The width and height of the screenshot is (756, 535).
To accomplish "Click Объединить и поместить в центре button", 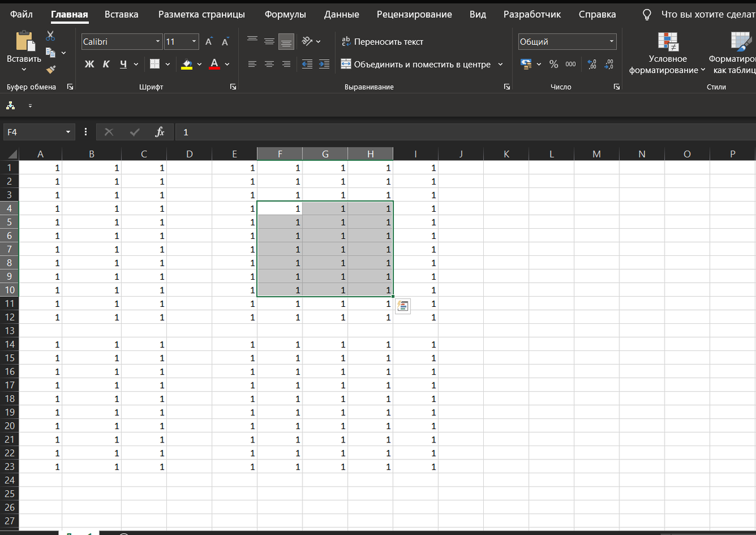I will tap(416, 64).
